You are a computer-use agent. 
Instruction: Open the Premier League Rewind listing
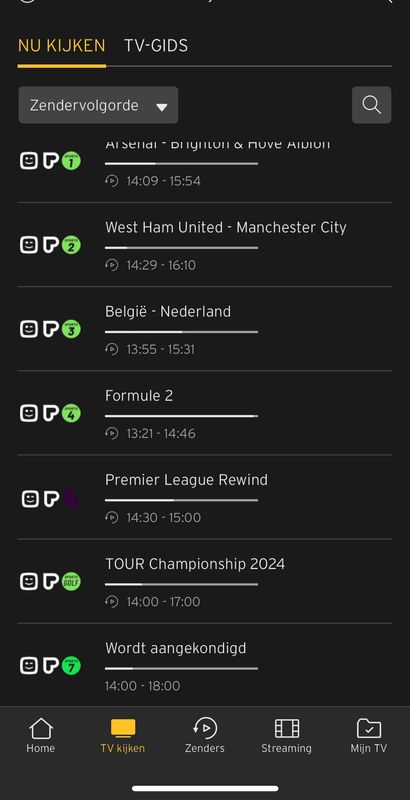click(187, 480)
